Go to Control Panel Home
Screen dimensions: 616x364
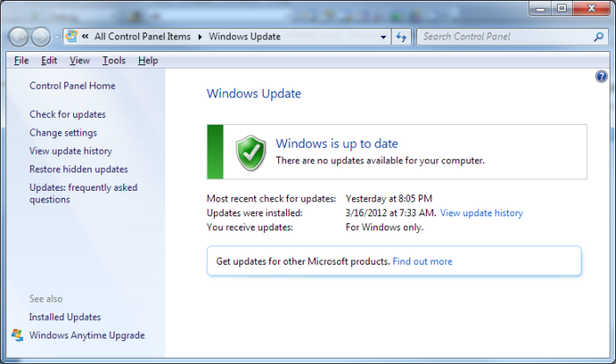[72, 85]
